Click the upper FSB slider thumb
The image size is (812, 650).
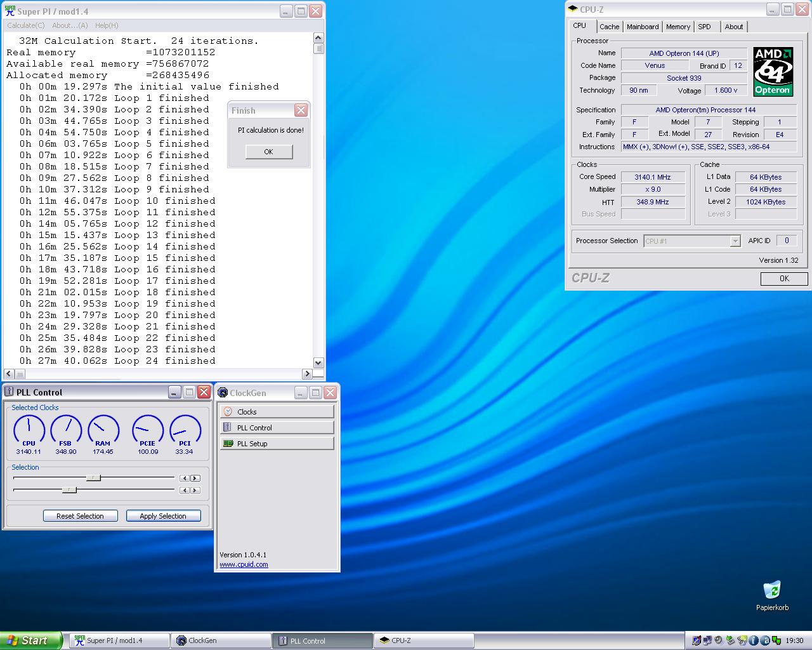coord(93,478)
